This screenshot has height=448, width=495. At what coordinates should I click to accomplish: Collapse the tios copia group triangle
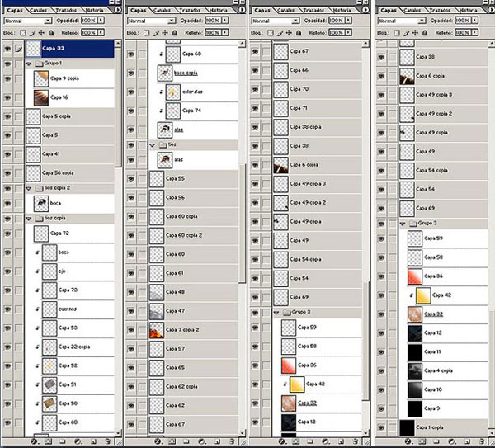pyautogui.click(x=29, y=219)
